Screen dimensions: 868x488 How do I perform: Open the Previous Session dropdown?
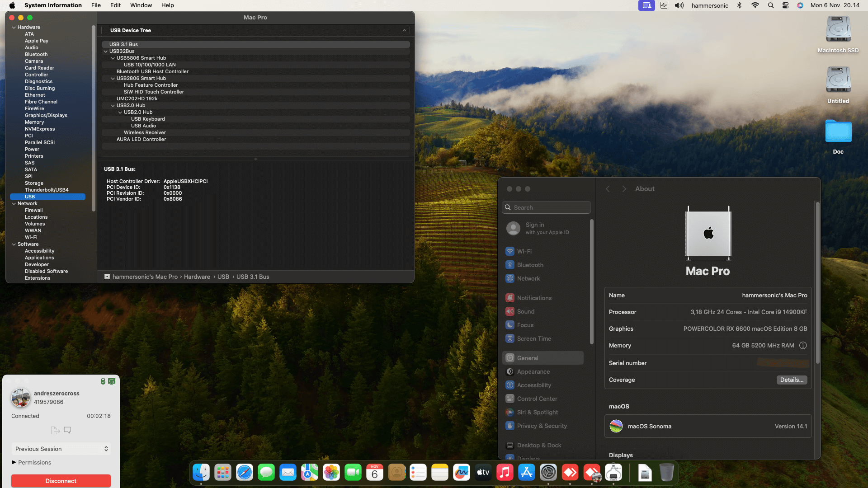[61, 449]
